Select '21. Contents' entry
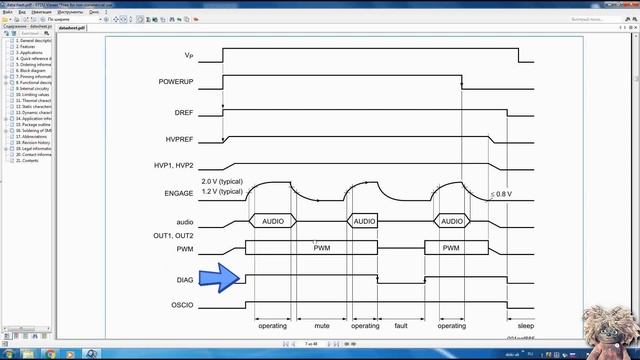Viewport: 640px width, 360px height. tap(27, 160)
